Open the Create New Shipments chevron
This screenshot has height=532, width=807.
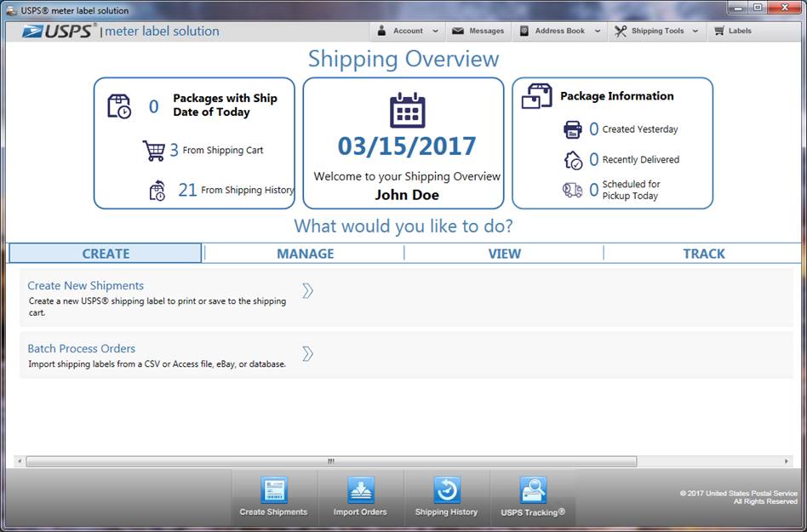(x=307, y=291)
